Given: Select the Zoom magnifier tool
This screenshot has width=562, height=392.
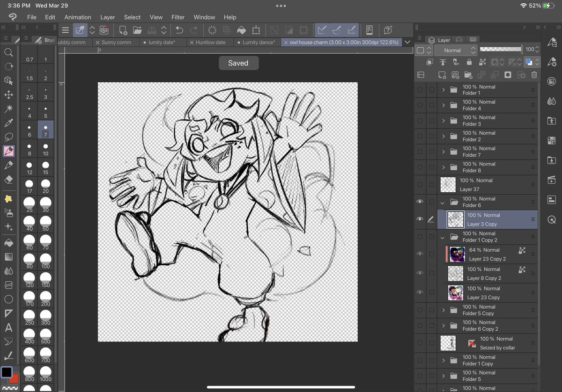Looking at the screenshot, I should point(8,52).
